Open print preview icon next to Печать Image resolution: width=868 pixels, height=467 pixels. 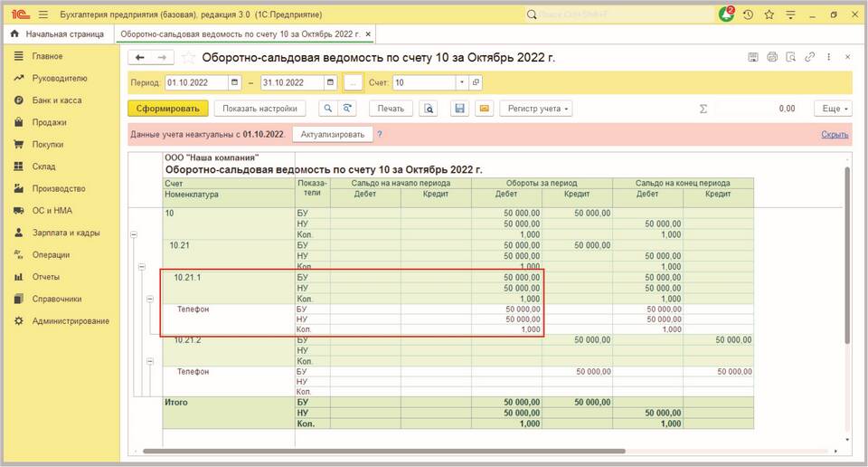tap(429, 109)
